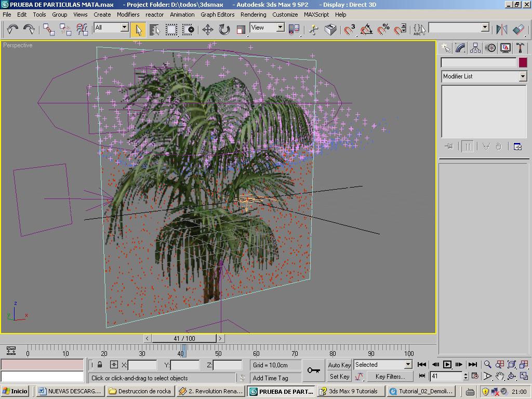Open the View reference coordinate dropdown
This screenshot has width=532, height=399.
pyautogui.click(x=280, y=27)
